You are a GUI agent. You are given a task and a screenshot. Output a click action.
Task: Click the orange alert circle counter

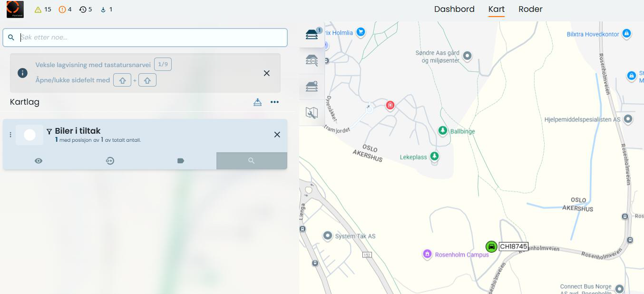tap(62, 10)
